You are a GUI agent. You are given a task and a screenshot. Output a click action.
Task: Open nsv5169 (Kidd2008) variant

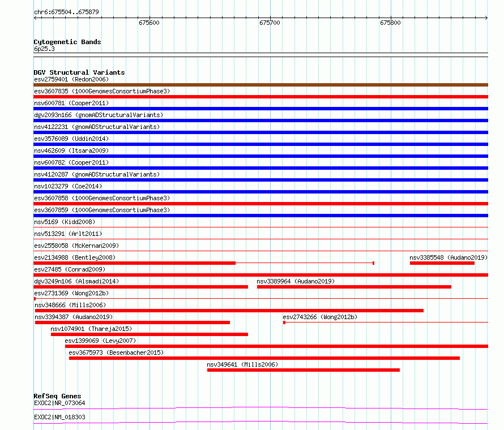(x=65, y=222)
